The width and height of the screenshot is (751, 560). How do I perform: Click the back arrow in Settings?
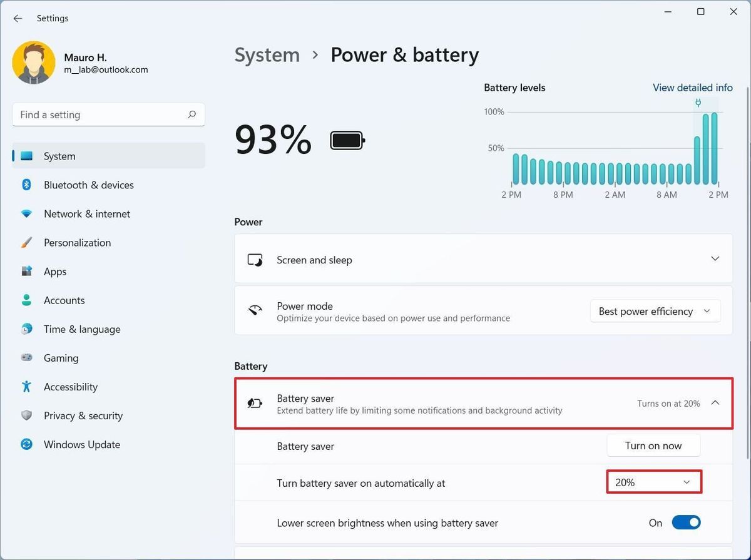(x=18, y=18)
